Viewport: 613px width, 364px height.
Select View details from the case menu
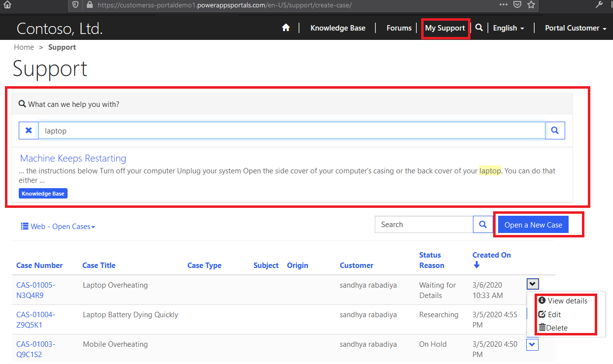point(567,301)
